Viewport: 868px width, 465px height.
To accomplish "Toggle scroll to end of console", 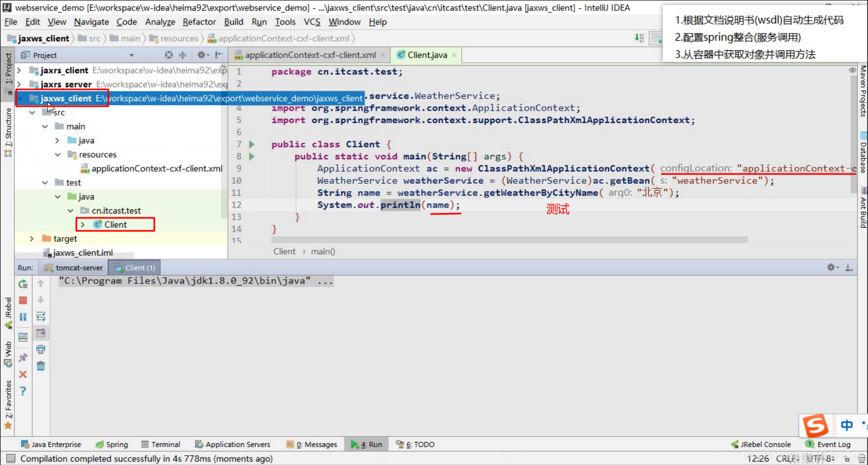I will pos(41,333).
